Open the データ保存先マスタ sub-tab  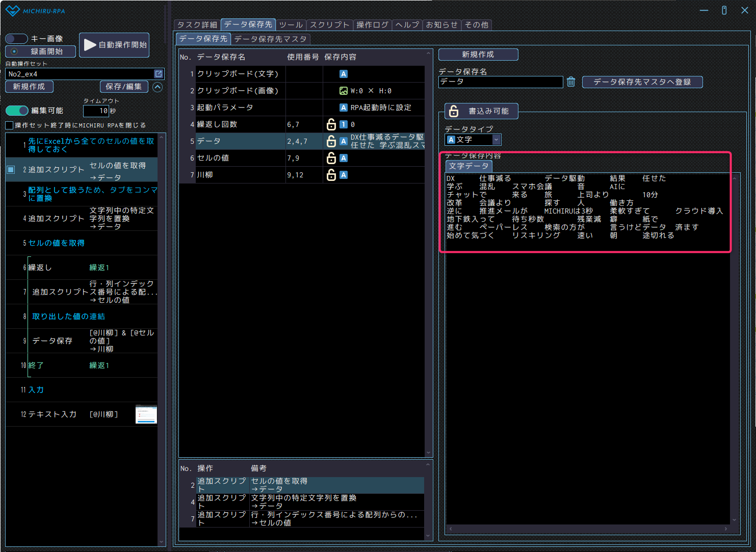pos(270,39)
